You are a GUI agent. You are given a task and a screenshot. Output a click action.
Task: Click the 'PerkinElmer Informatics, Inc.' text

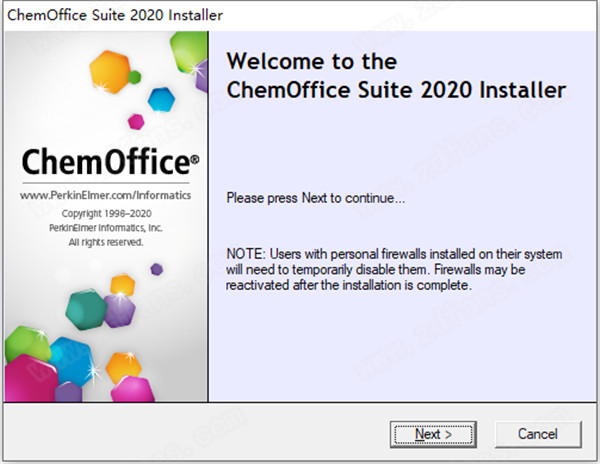coord(105,228)
